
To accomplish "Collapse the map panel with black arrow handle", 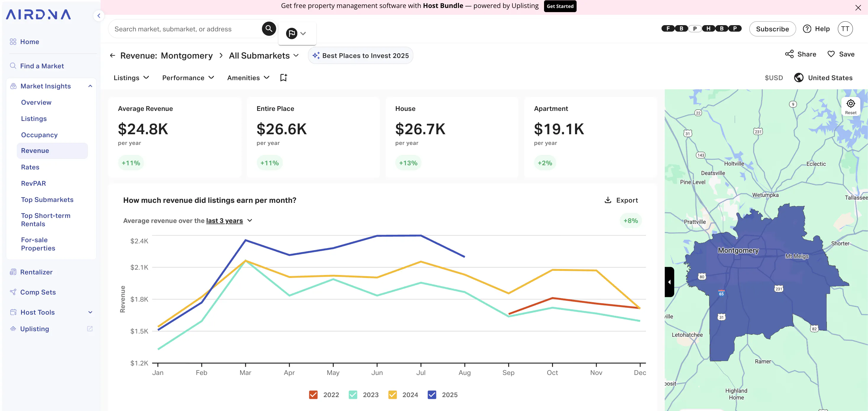I will [x=669, y=281].
